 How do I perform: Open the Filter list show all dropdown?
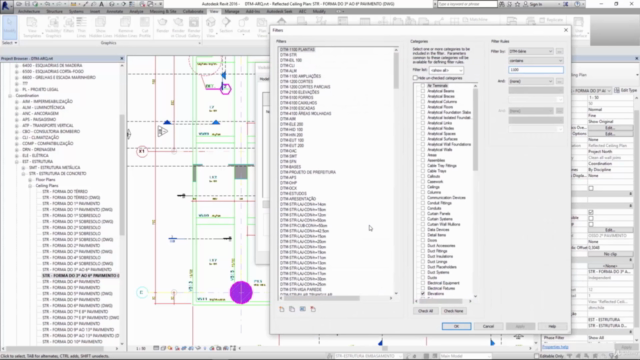[x=447, y=70]
